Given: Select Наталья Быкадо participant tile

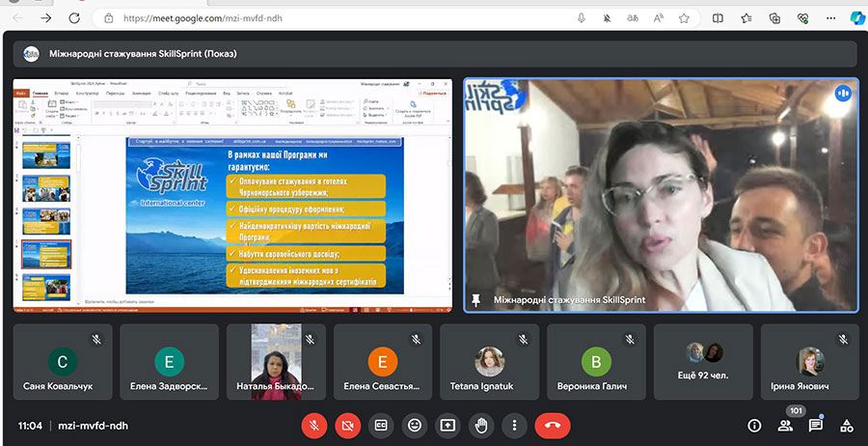Looking at the screenshot, I should 276,362.
